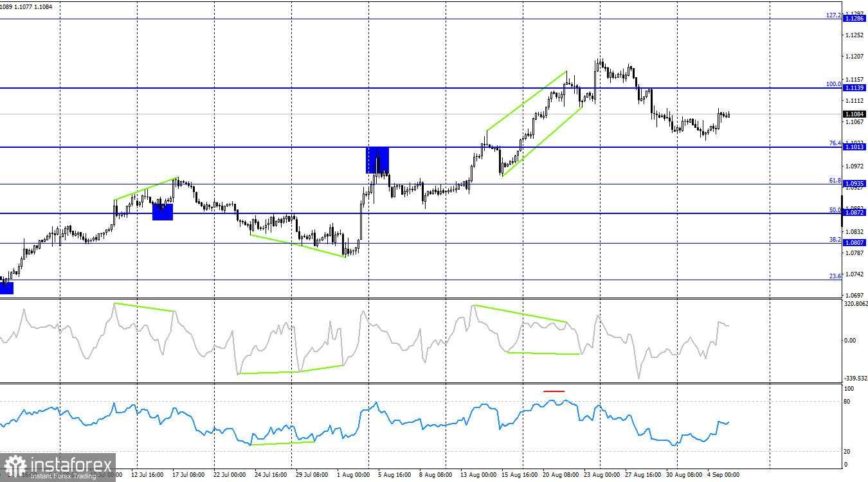
Task: Click the 24 Jul 16:00 date label
Action: pos(271,476)
